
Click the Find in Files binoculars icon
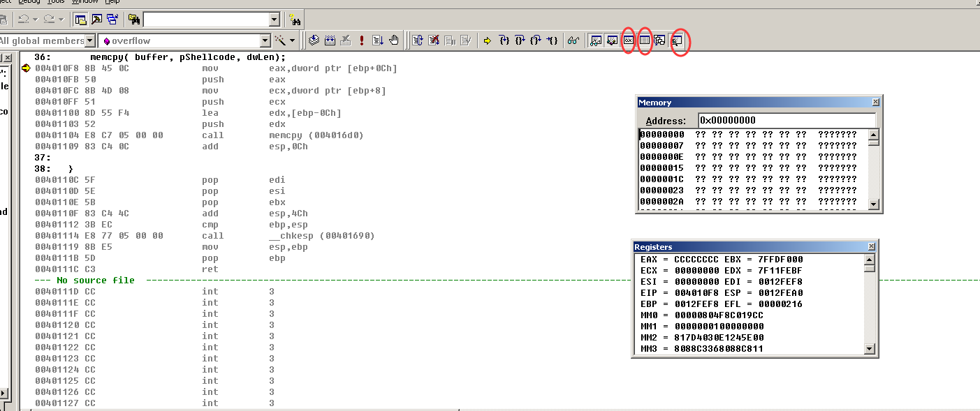pyautogui.click(x=134, y=19)
